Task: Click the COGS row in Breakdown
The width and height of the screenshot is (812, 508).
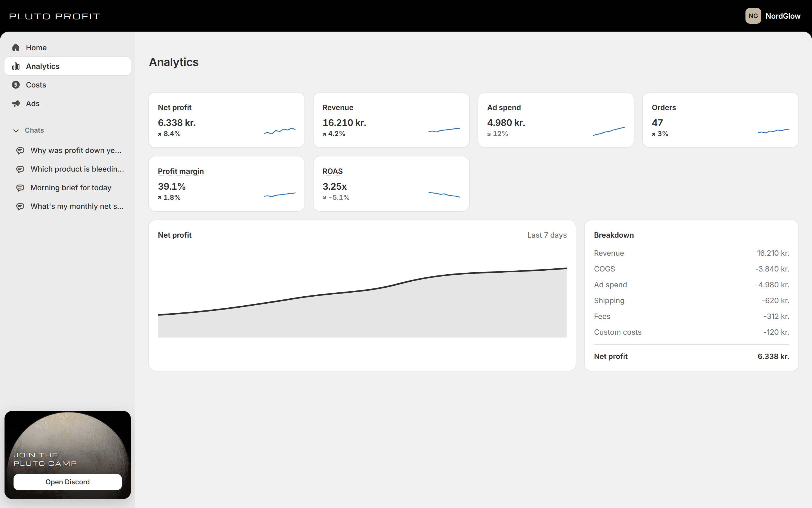Action: [691, 269]
